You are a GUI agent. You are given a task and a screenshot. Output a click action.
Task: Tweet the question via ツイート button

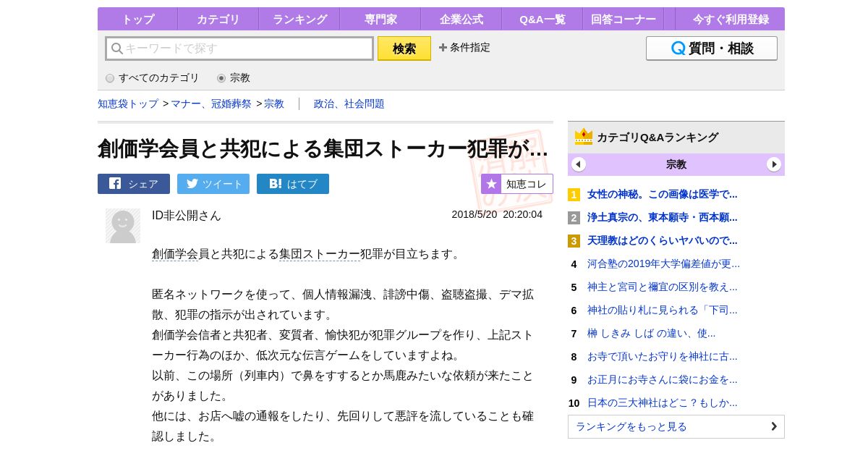(213, 184)
